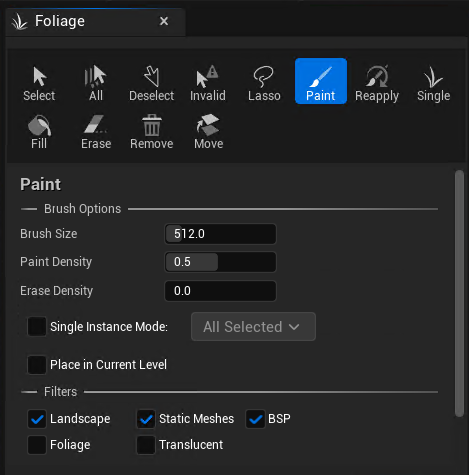This screenshot has height=475, width=469.
Task: Pick the Fill bucket tool
Action: pos(39,132)
